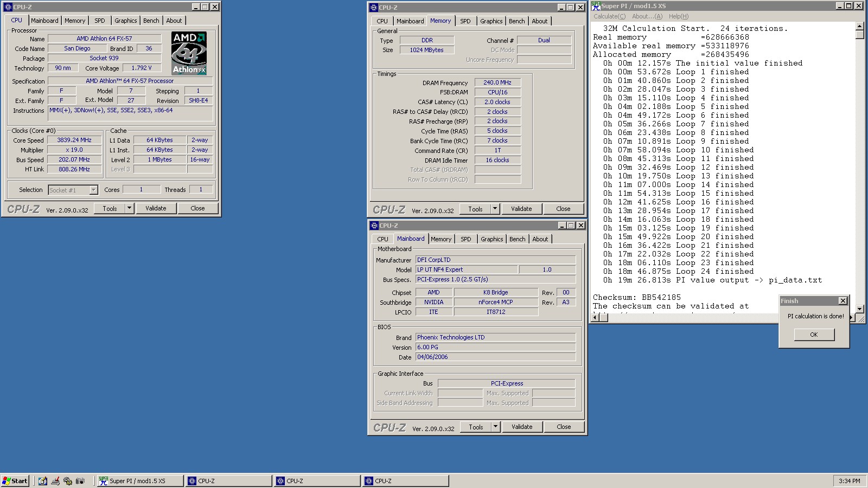
Task: Open Graphics tab in the CPU window
Action: coord(126,21)
